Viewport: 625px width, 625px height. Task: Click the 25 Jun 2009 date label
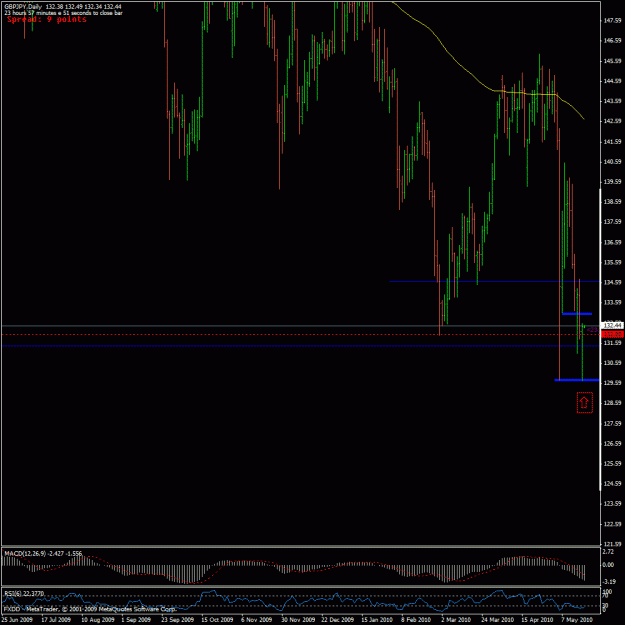point(16,620)
